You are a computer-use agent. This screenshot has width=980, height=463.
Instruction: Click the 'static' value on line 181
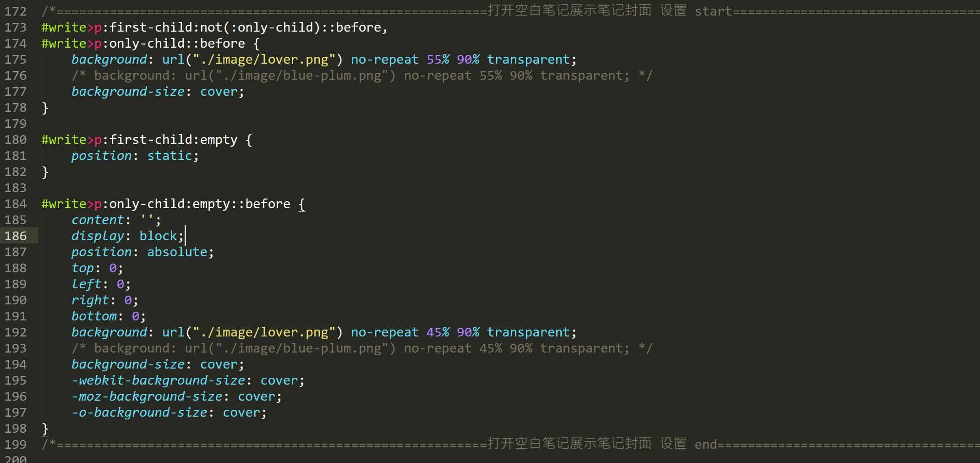coord(170,156)
